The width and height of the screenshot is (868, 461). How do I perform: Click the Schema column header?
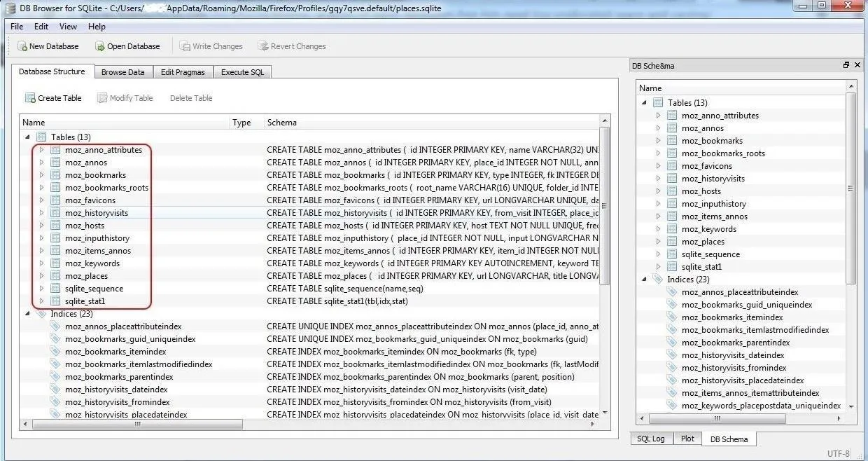coord(431,123)
